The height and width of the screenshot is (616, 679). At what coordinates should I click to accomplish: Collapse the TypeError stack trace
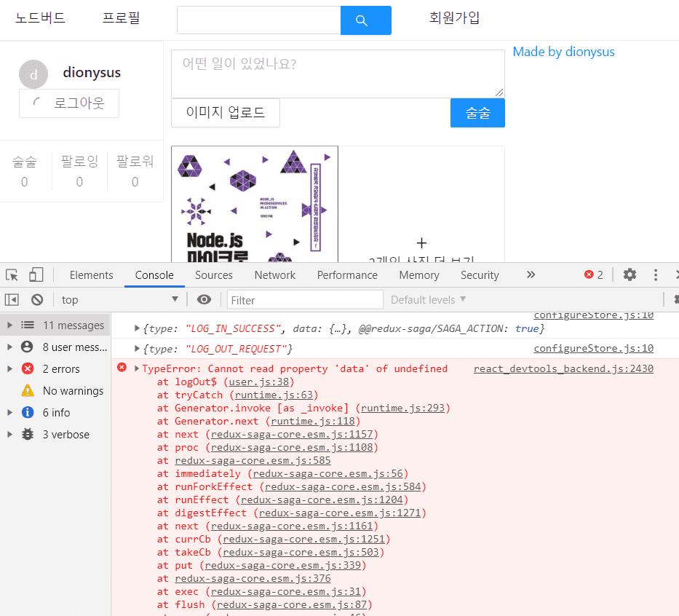(137, 368)
